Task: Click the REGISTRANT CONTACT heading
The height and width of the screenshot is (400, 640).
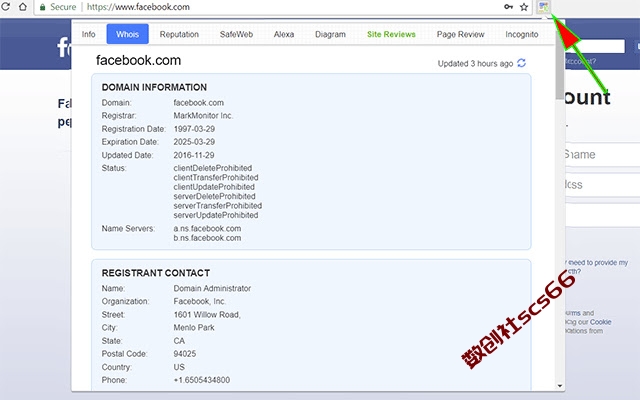Action: (x=156, y=273)
